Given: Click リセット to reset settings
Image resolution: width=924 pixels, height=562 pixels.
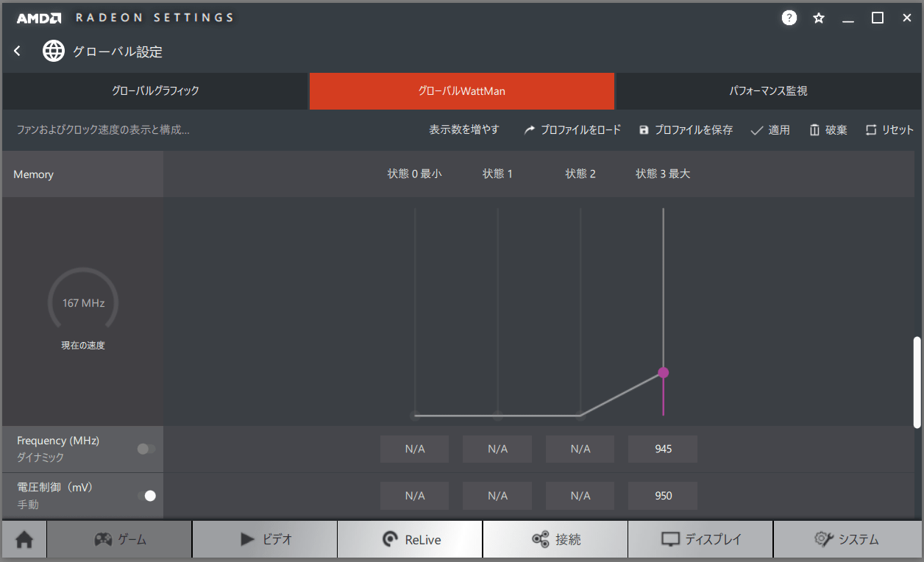Looking at the screenshot, I should click(889, 129).
